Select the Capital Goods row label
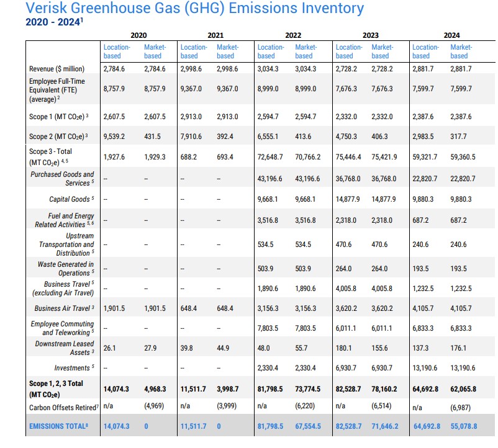This screenshot has width=498, height=448. (71, 199)
